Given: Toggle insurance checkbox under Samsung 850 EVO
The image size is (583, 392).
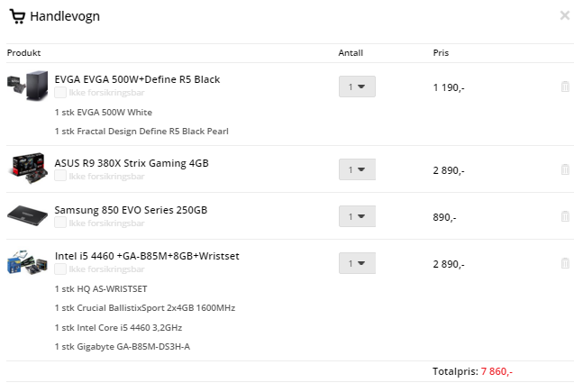Looking at the screenshot, I should [x=60, y=223].
